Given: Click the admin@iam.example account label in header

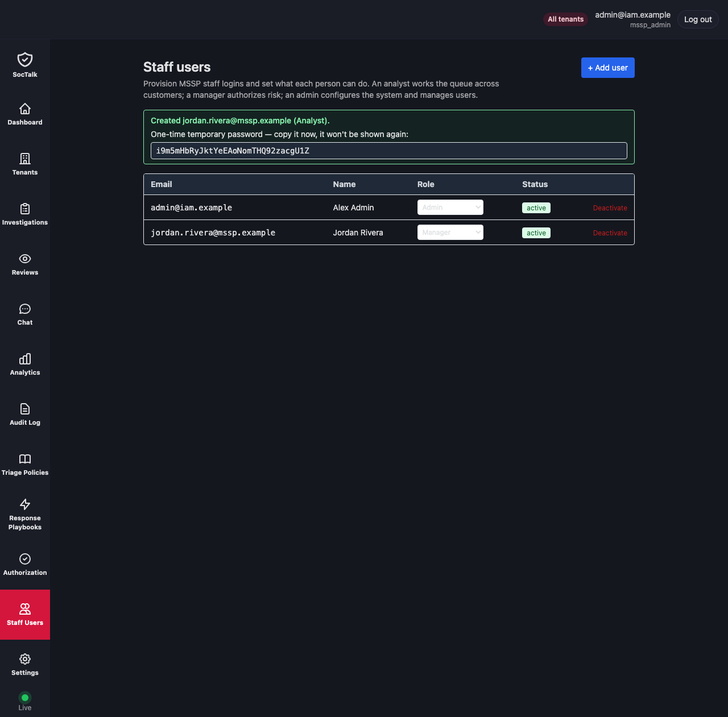Looking at the screenshot, I should tap(632, 15).
